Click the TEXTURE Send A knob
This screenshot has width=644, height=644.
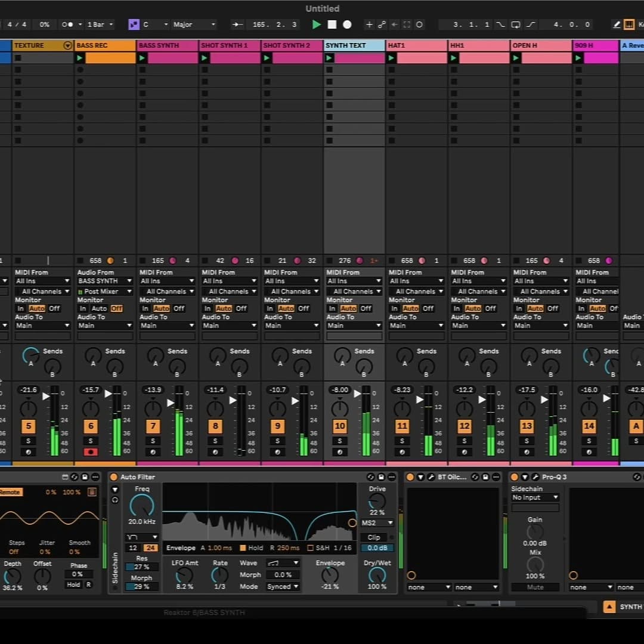pyautogui.click(x=30, y=355)
